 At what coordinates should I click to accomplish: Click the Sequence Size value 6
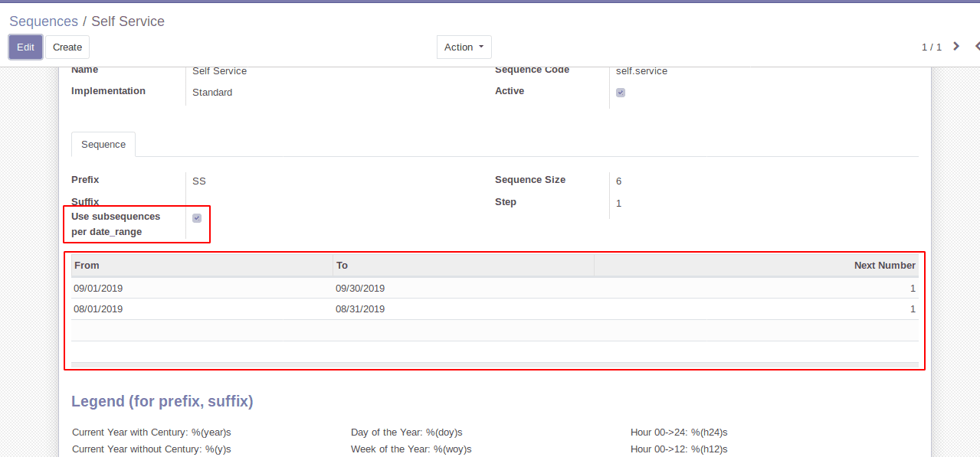(619, 181)
